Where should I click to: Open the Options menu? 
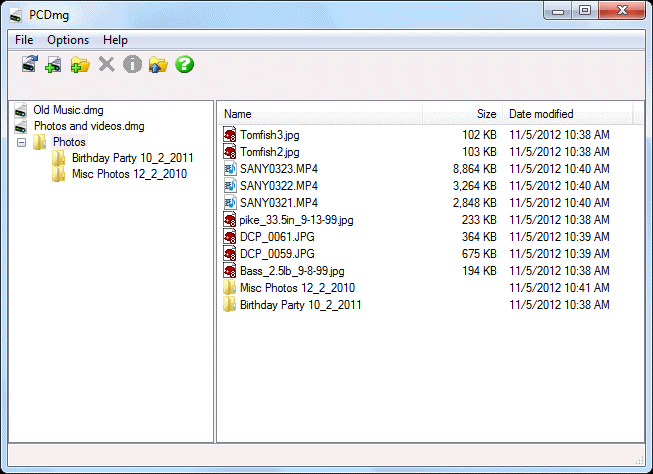click(68, 40)
